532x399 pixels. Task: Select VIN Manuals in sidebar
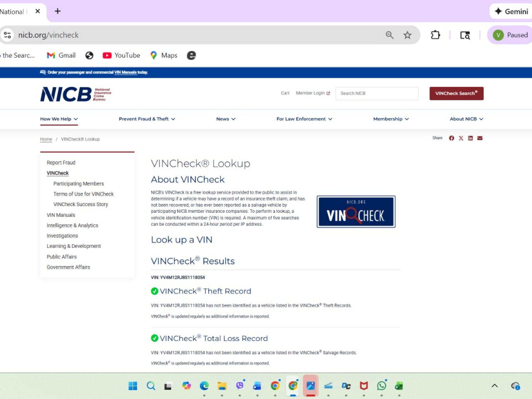[x=61, y=215]
